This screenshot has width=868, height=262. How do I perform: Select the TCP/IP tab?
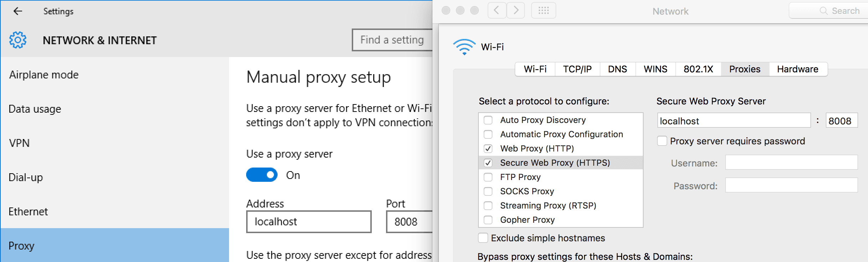[577, 69]
